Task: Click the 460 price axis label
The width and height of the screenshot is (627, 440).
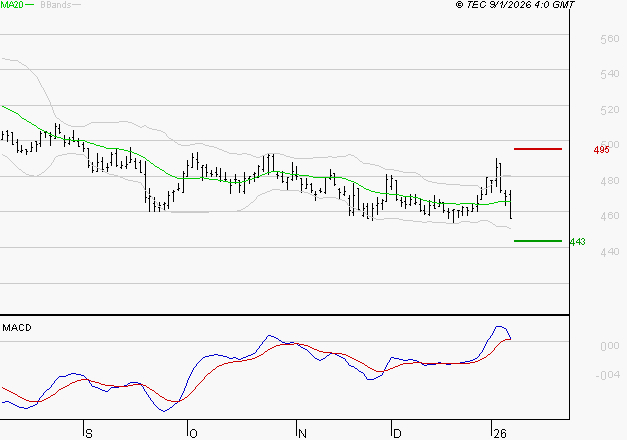Action: click(x=610, y=216)
